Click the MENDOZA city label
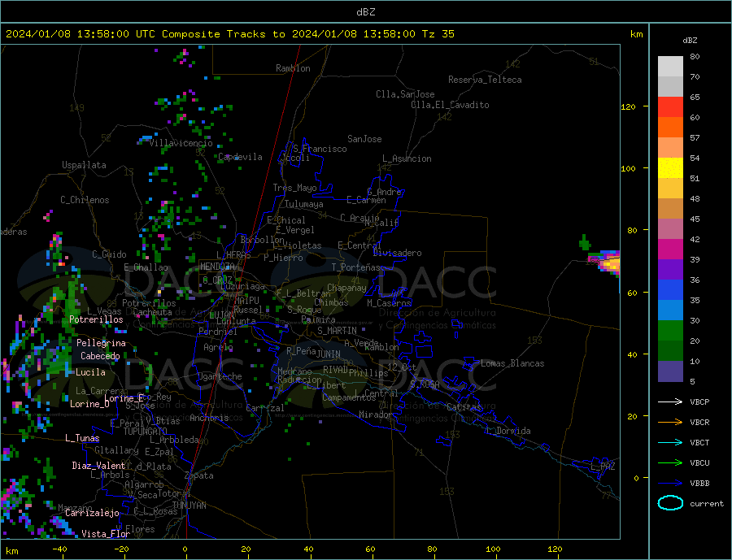Image resolution: width=732 pixels, height=560 pixels. coord(218,267)
